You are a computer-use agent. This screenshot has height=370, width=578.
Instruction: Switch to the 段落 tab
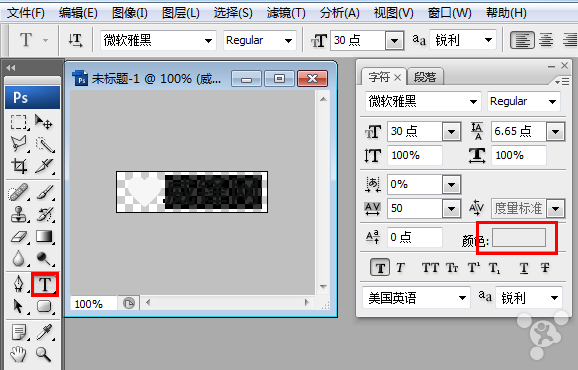click(425, 77)
